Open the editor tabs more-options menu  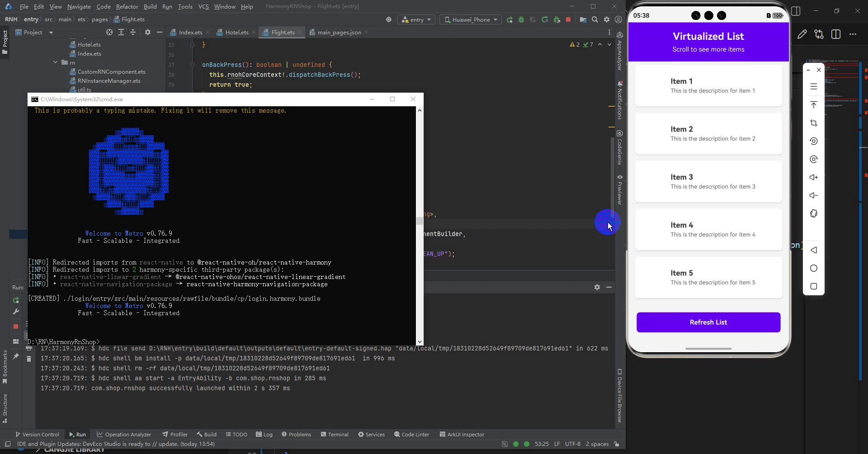pos(609,32)
